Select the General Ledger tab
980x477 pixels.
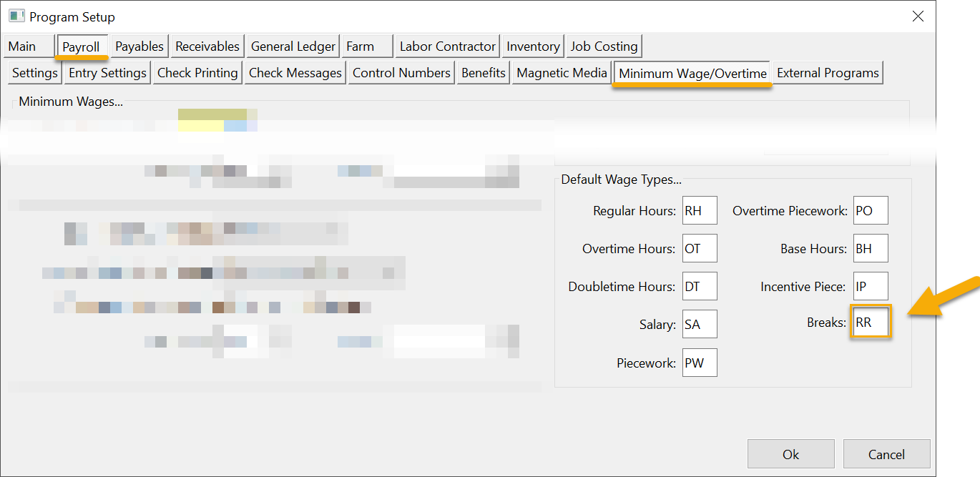[x=293, y=46]
